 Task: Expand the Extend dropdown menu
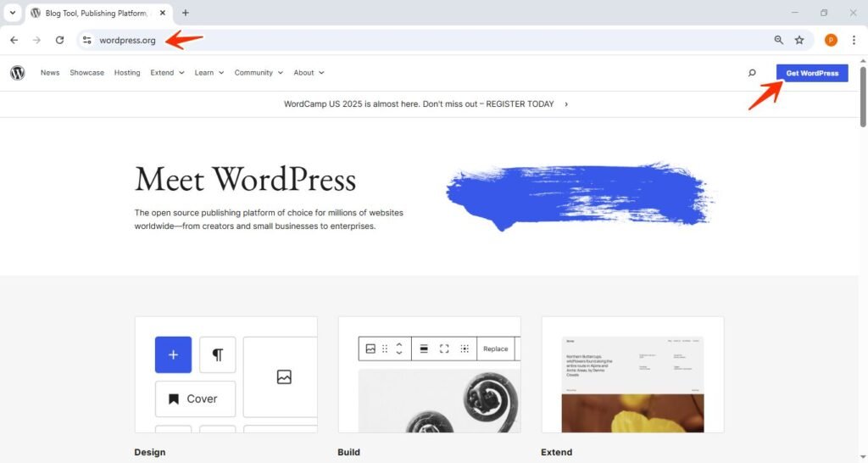pyautogui.click(x=167, y=73)
